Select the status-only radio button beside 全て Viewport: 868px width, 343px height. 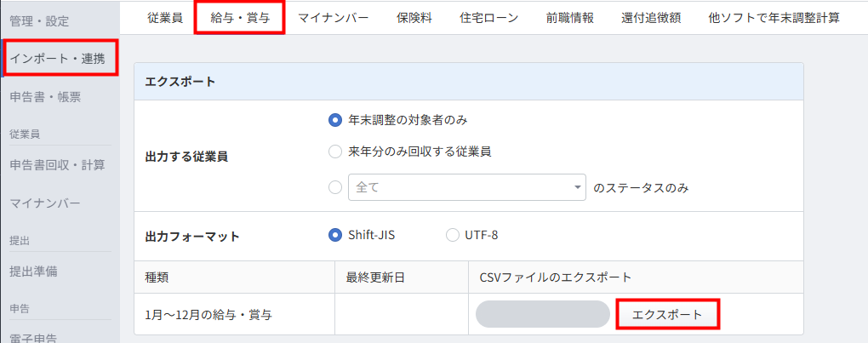click(x=335, y=187)
